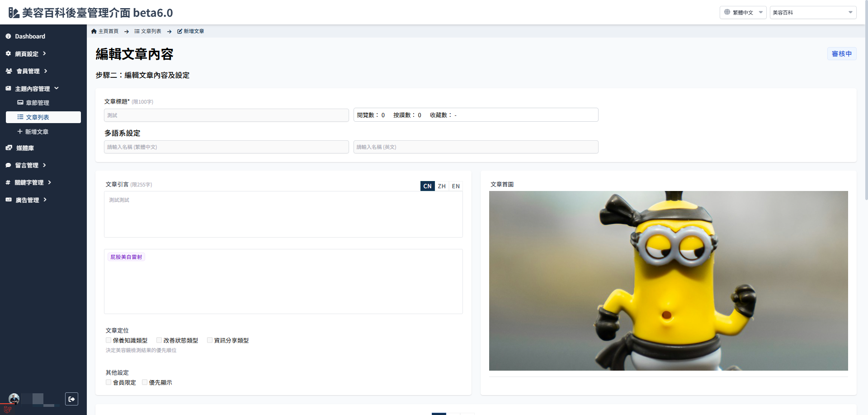This screenshot has height=415, width=868.
Task: Expand the 會員管理 submenu chevron
Action: (x=46, y=71)
